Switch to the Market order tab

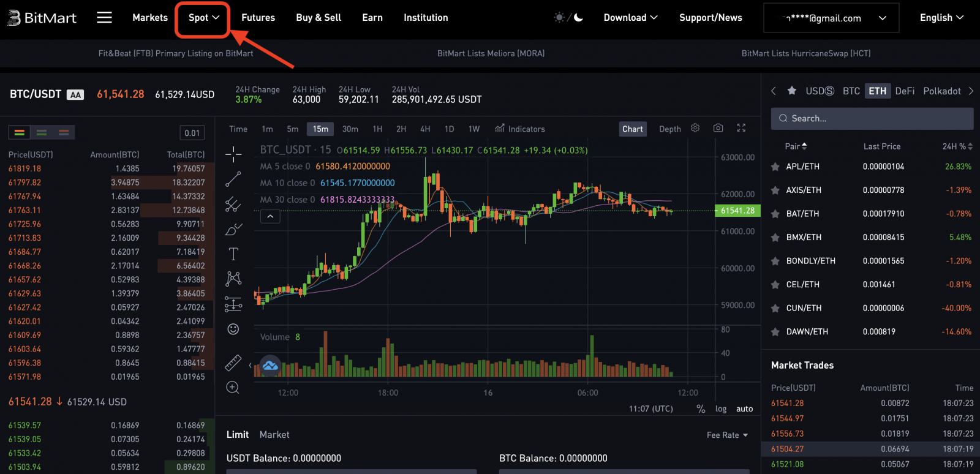click(x=274, y=435)
